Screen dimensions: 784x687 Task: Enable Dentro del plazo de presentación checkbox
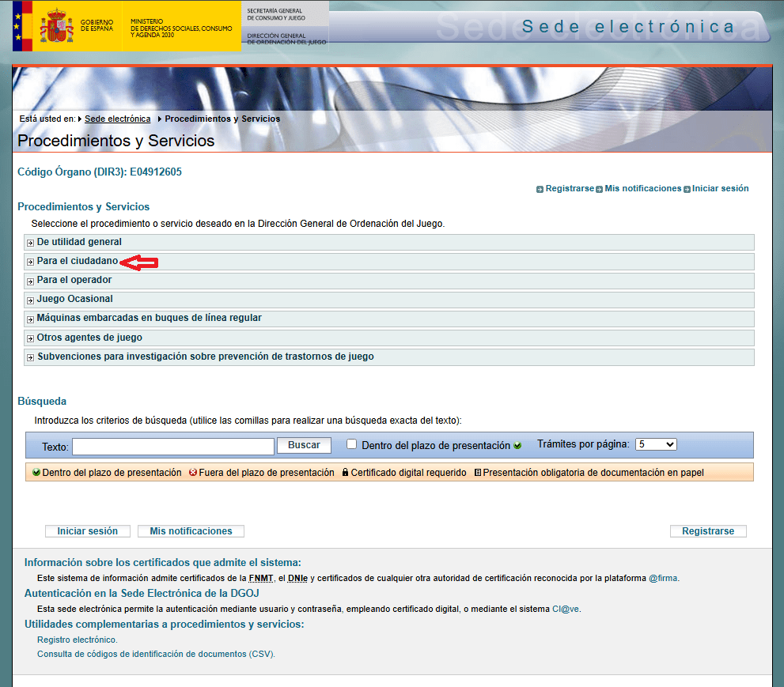coord(352,444)
